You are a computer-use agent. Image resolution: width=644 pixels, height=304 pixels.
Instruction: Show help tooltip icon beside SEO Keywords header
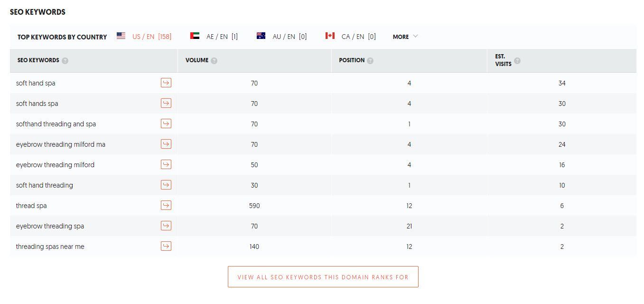coord(65,61)
